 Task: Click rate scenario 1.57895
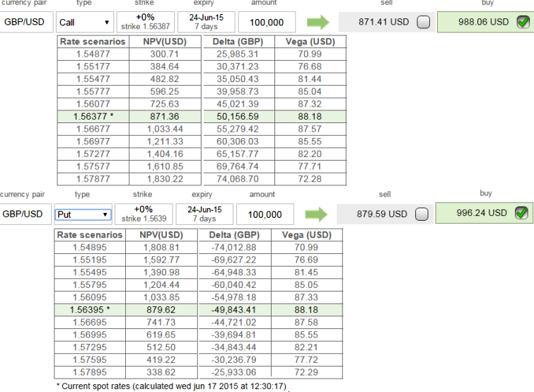click(90, 372)
